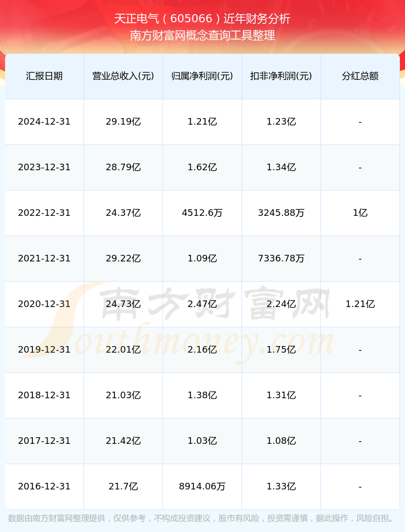Select the 2022-12-31 date cell
The height and width of the screenshot is (532, 405).
point(45,213)
